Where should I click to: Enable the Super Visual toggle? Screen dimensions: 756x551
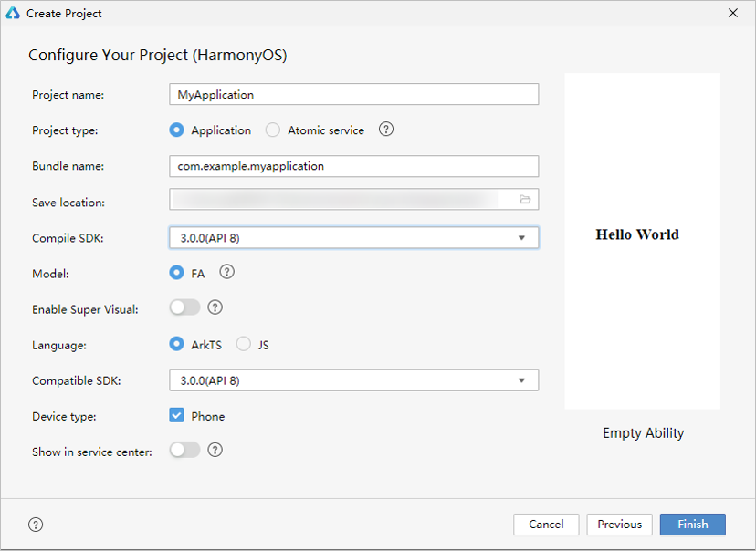coord(184,307)
